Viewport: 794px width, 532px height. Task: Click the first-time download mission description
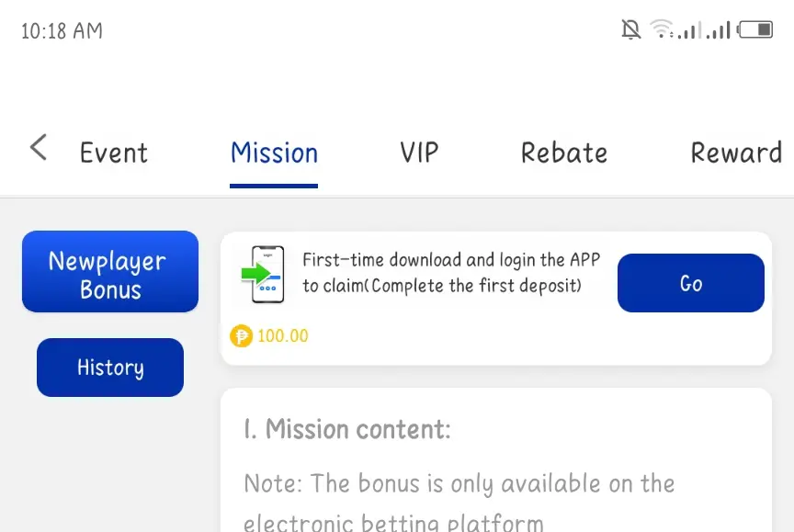[451, 273]
